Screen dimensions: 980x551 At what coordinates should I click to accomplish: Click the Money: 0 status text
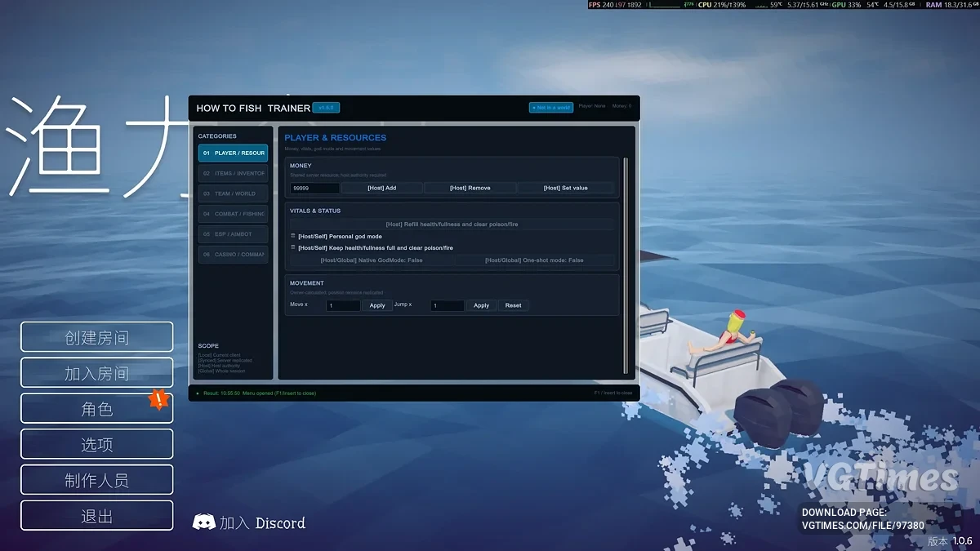coord(622,106)
